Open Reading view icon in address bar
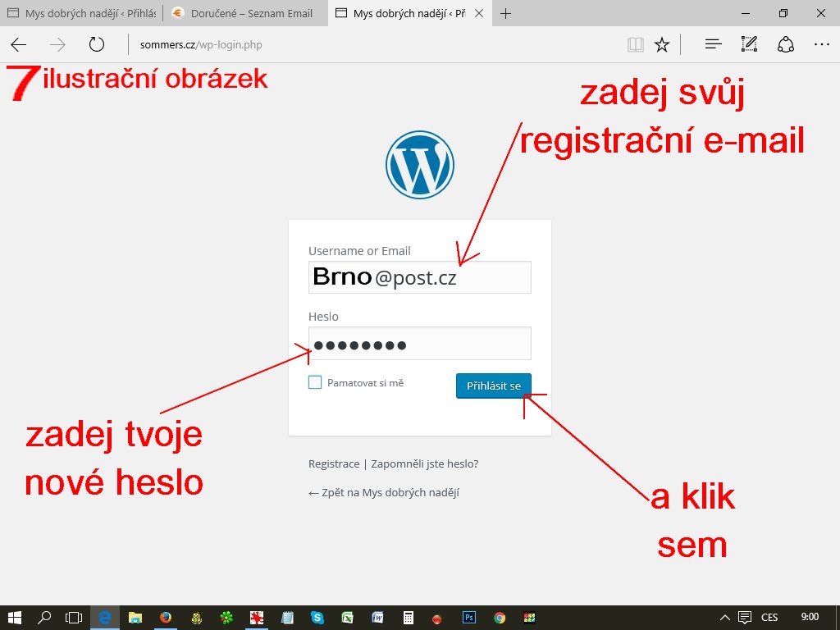The height and width of the screenshot is (630, 840). (636, 44)
